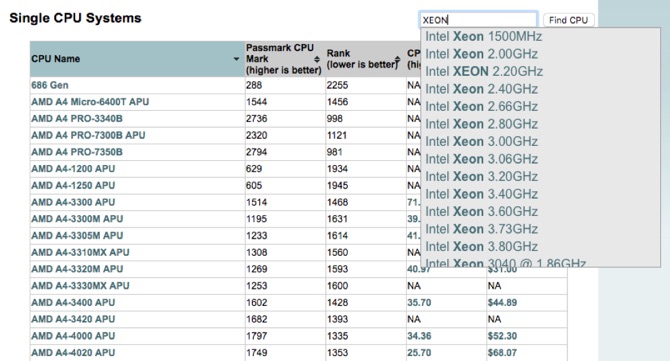Sort by Passmark CPU Mark arrows
The image size is (670, 361).
(317, 59)
